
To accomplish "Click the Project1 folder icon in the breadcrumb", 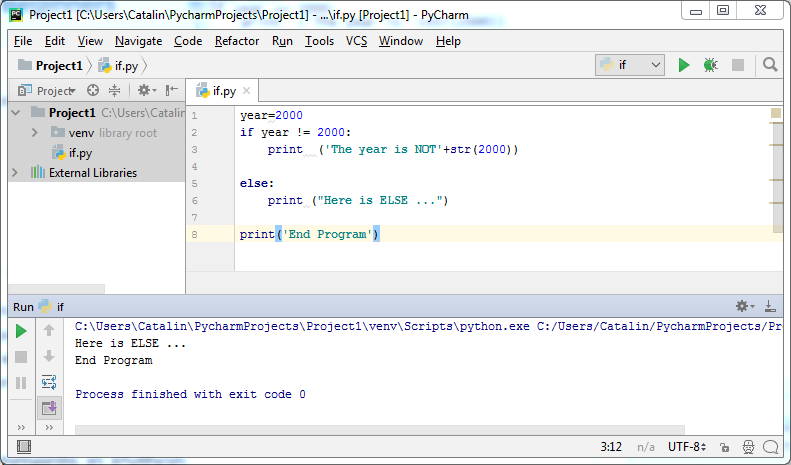I will click(x=25, y=65).
